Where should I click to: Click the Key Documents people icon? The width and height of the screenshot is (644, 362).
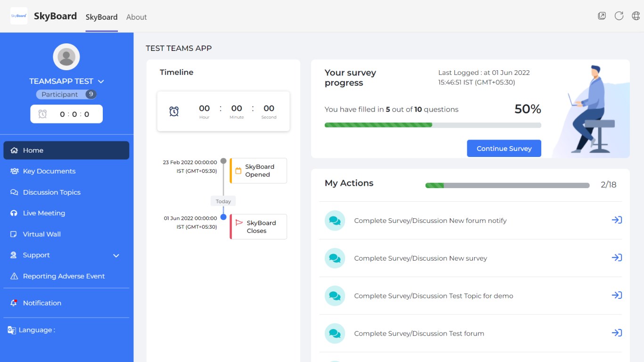[14, 171]
